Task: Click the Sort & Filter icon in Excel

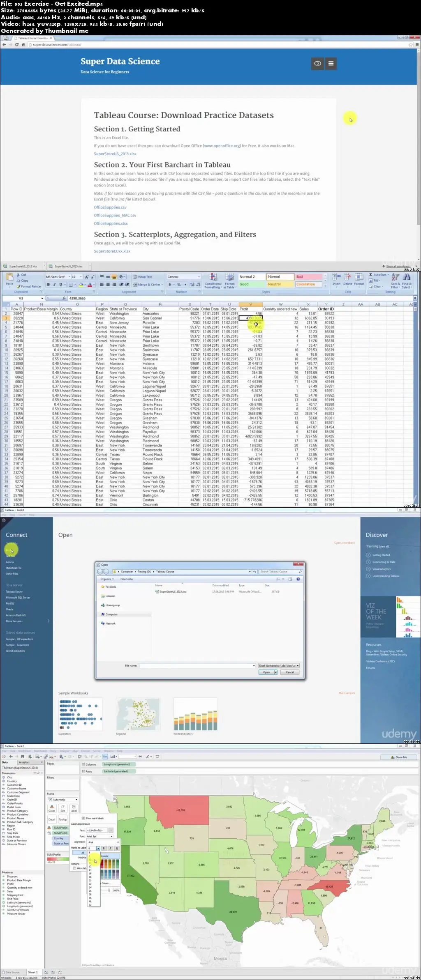Action: [x=395, y=281]
